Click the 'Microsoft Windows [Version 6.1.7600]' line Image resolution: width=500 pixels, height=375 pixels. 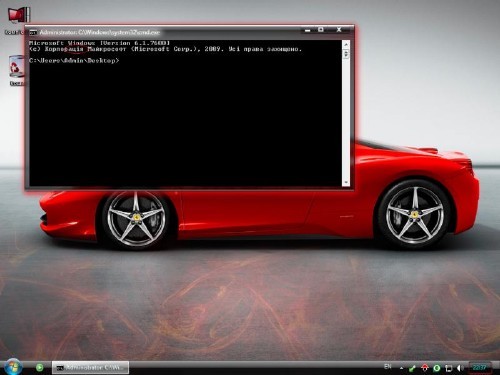(99, 43)
